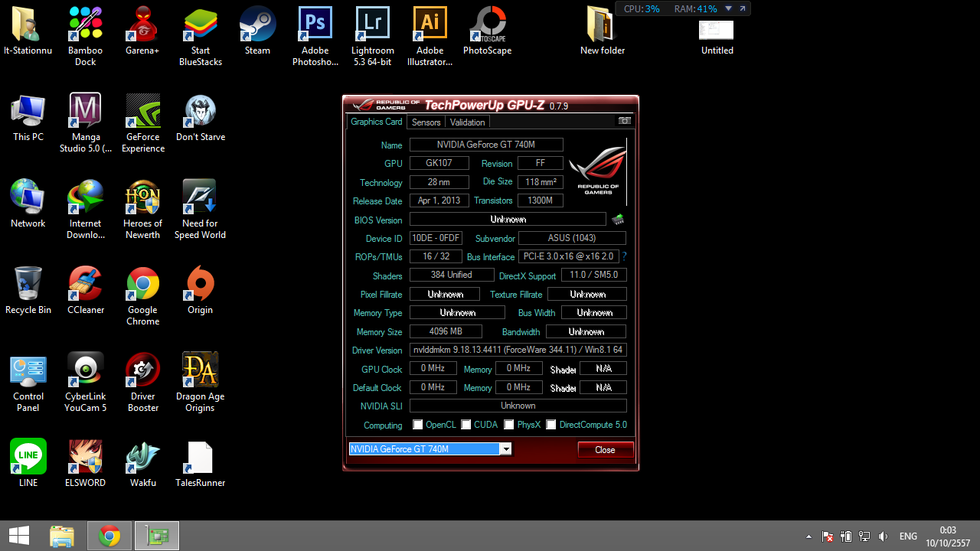Open the Validation tab
The image size is (980, 551).
(467, 122)
